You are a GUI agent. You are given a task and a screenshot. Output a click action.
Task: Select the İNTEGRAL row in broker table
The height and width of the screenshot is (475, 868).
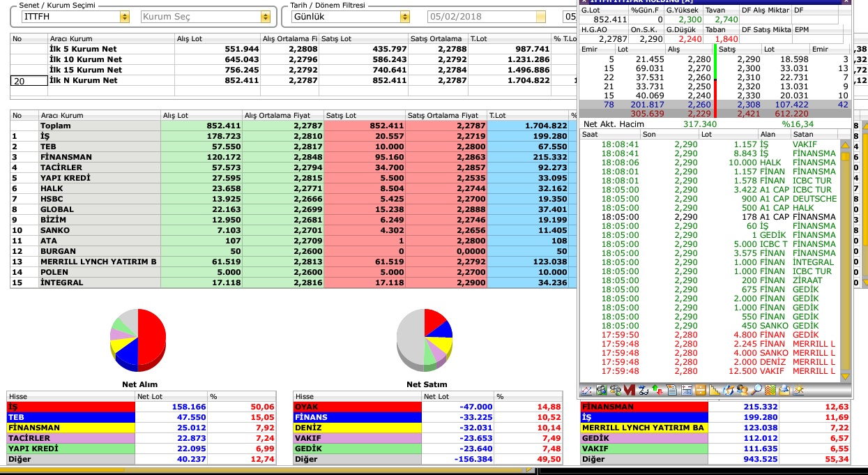pyautogui.click(x=294, y=283)
